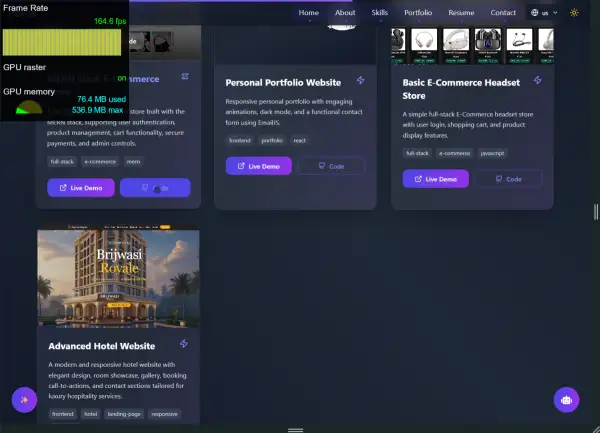600x433 pixels.
Task: Click the sparkle floating button at bottom left
Action: pyautogui.click(x=24, y=399)
